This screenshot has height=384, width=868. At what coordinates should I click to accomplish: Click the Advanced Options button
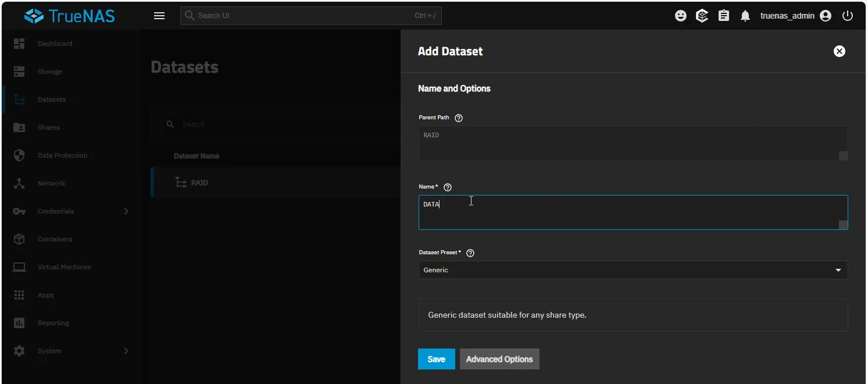(x=499, y=359)
